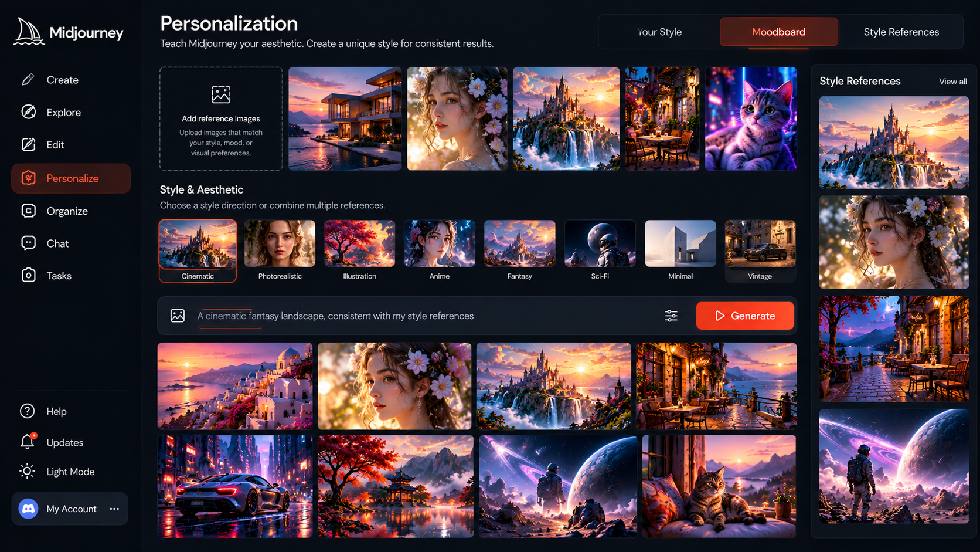
Task: Open Explore via its compass icon
Action: tap(28, 112)
